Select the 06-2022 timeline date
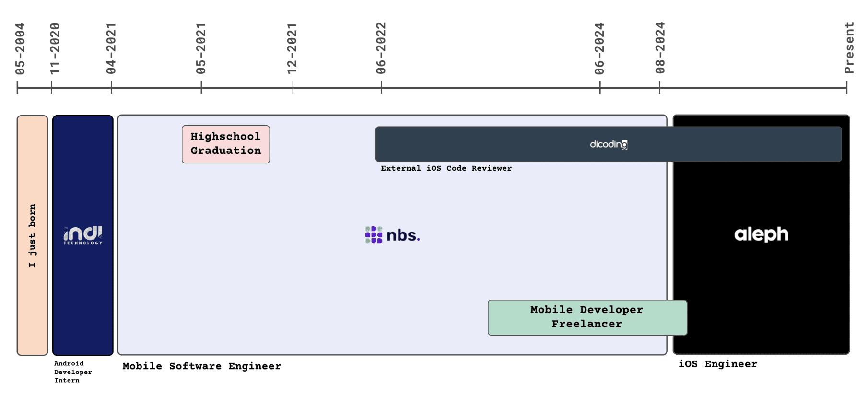The height and width of the screenshot is (396, 868). coord(381,49)
